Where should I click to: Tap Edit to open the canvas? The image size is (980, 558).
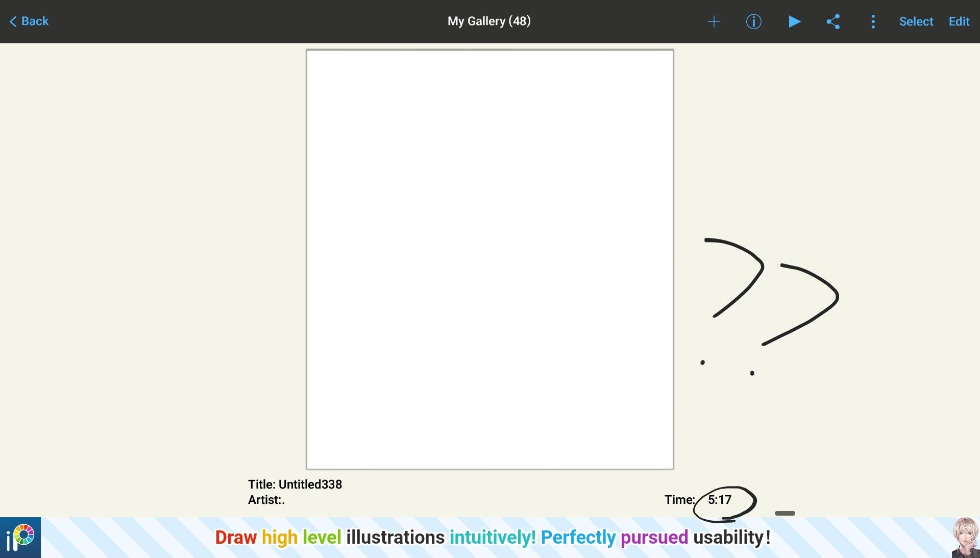coord(959,21)
